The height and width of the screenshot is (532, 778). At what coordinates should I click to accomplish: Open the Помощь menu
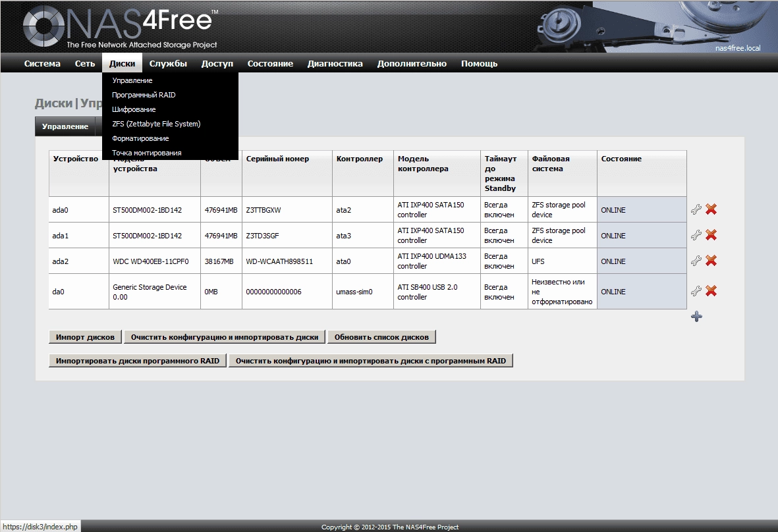(480, 63)
